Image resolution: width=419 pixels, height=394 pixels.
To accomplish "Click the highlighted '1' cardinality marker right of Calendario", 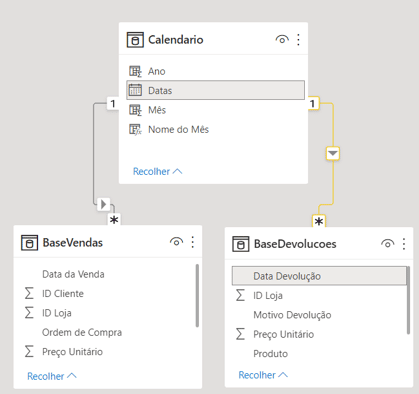I will (x=313, y=104).
